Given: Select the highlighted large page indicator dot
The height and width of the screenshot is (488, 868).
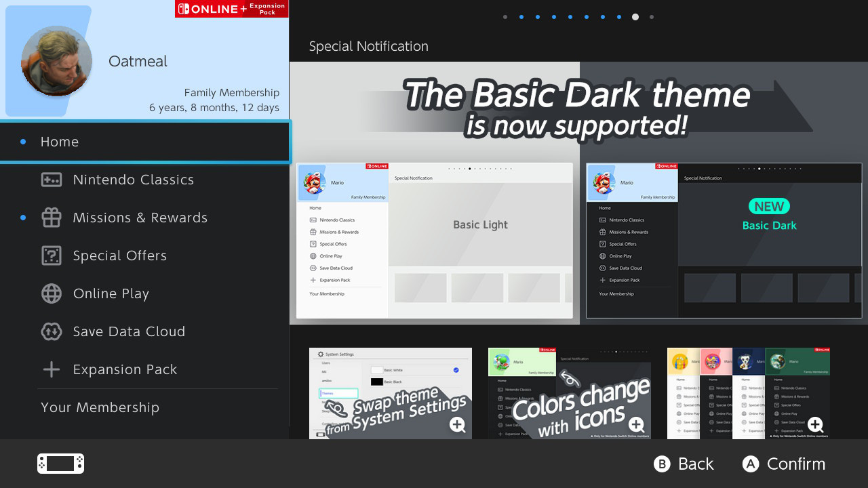Looking at the screenshot, I should click(x=635, y=17).
